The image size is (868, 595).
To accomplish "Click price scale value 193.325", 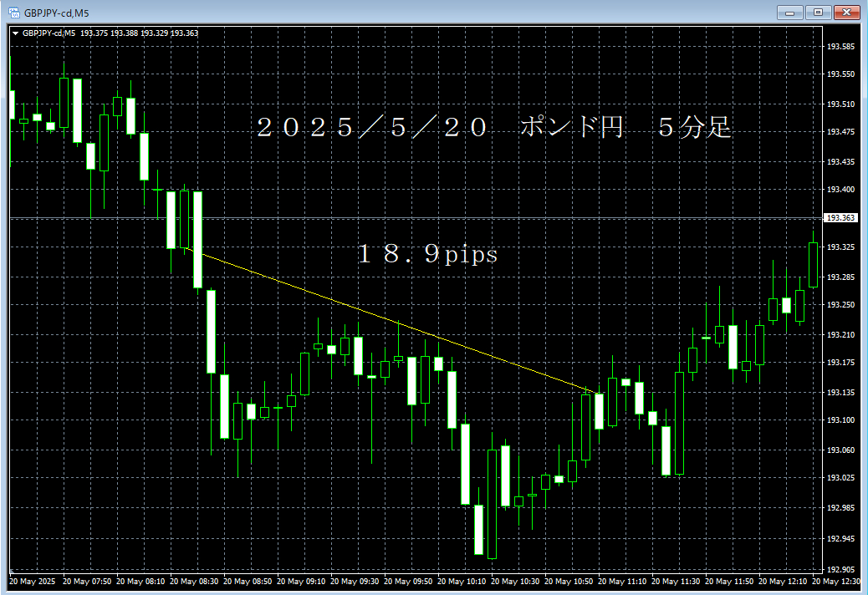I will [840, 247].
